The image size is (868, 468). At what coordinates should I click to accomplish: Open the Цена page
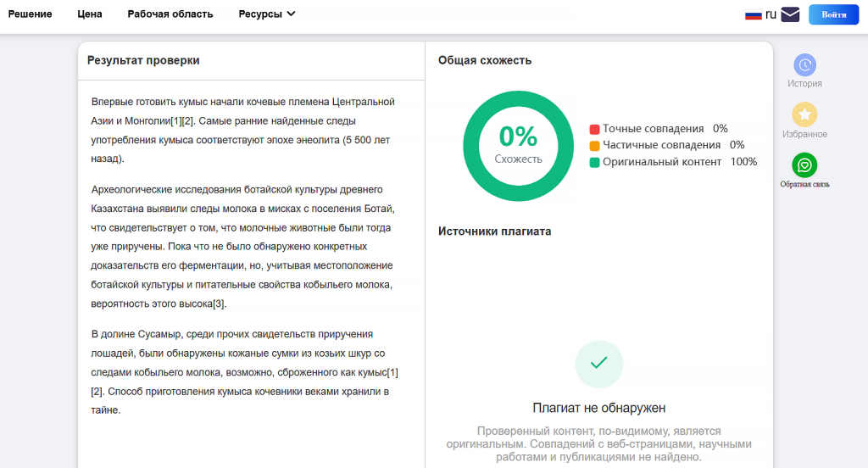(x=90, y=14)
